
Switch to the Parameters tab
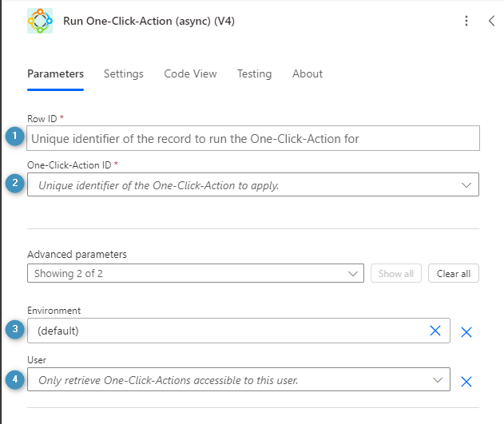[56, 74]
